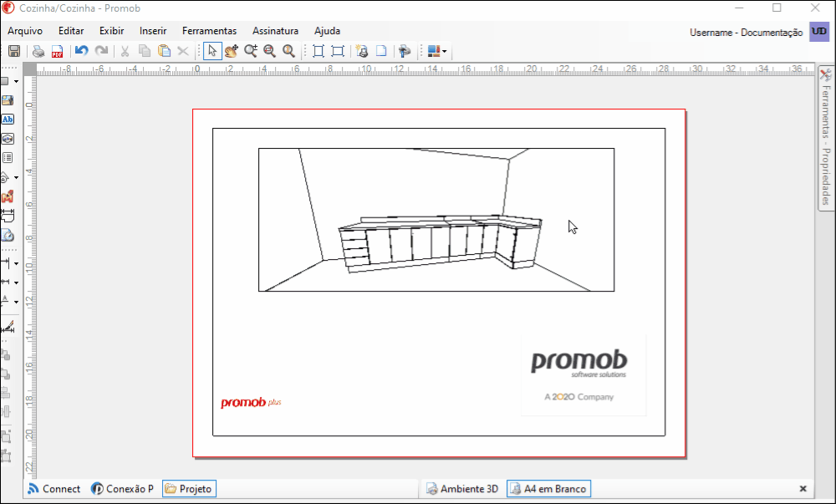The image size is (836, 504).
Task: Open the Ajuda menu
Action: [x=327, y=31]
